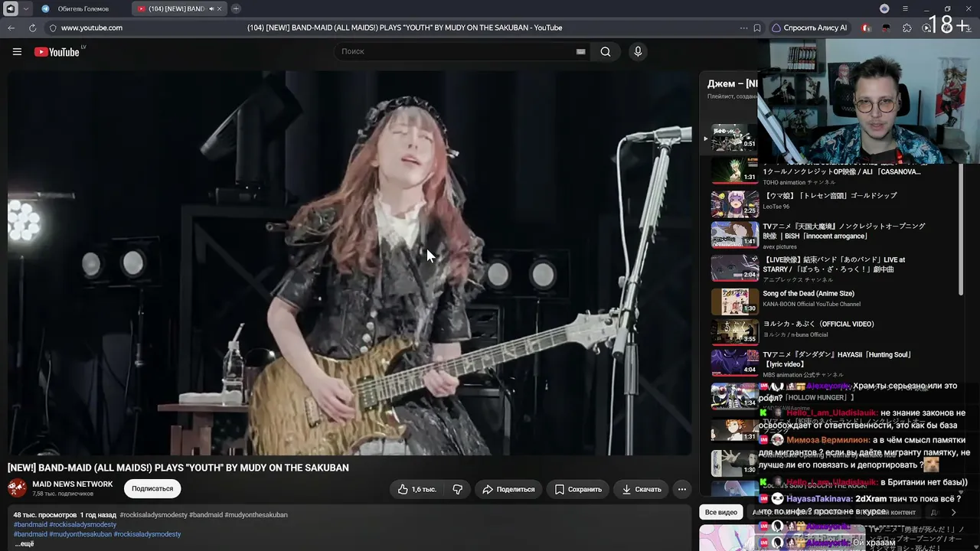This screenshot has width=980, height=551.
Task: Show more filter chips with right chevron
Action: (953, 512)
